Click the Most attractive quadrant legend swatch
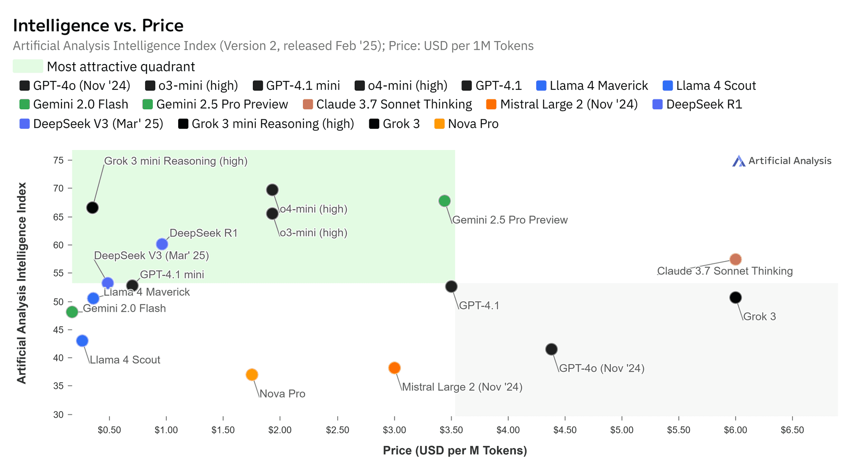 [28, 66]
